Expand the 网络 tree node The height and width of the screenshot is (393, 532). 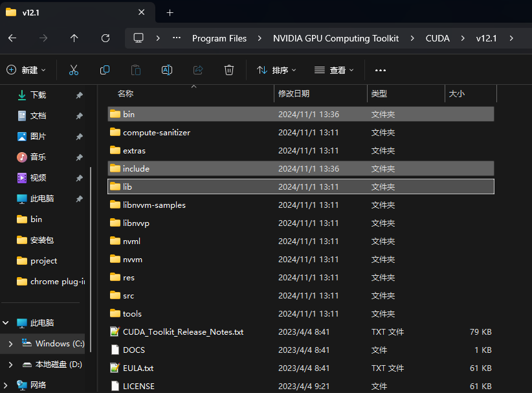pyautogui.click(x=6, y=385)
